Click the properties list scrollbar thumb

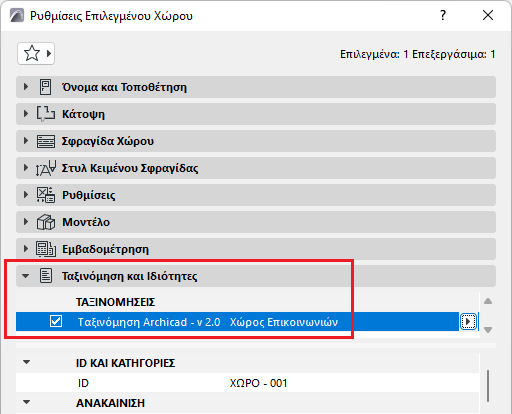tap(488, 386)
